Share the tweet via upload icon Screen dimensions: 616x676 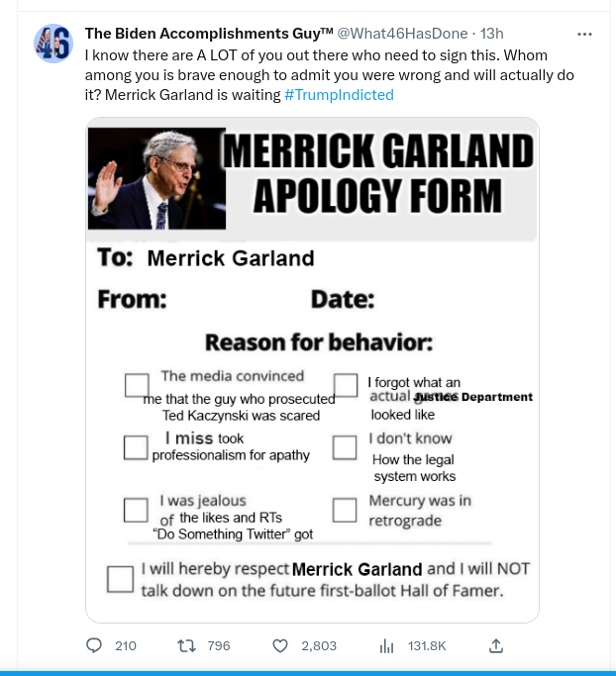click(x=497, y=645)
